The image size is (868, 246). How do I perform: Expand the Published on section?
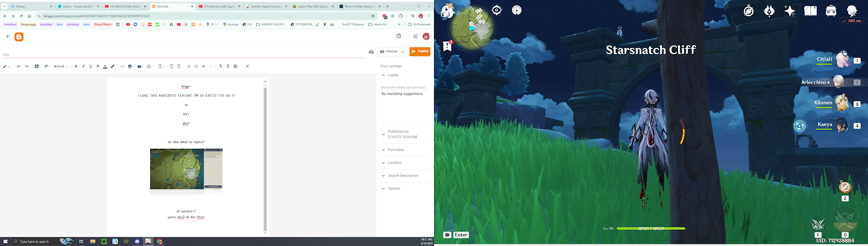(405, 134)
